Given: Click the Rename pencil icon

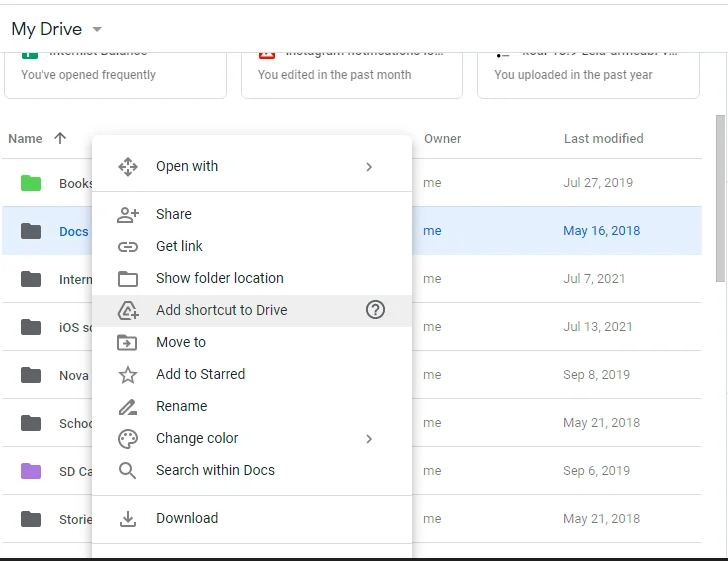Looking at the screenshot, I should (128, 407).
